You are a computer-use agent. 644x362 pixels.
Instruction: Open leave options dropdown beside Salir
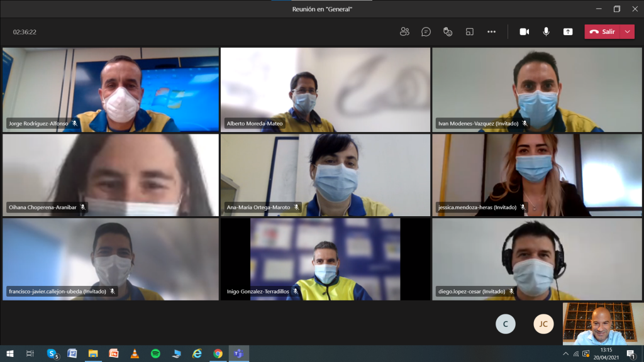[626, 31]
